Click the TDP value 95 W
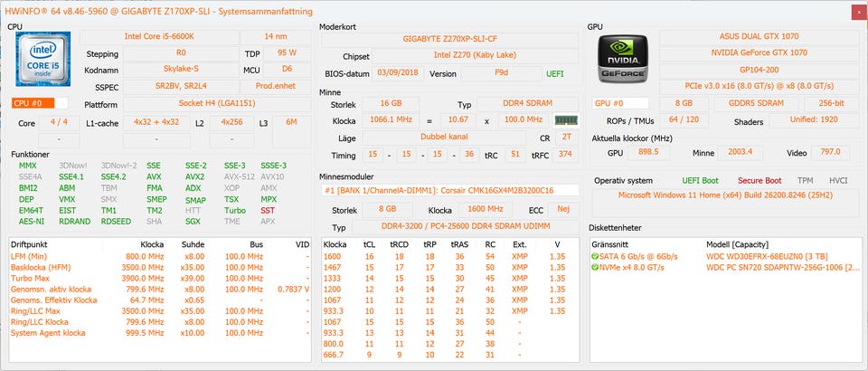The image size is (868, 371). (287, 53)
